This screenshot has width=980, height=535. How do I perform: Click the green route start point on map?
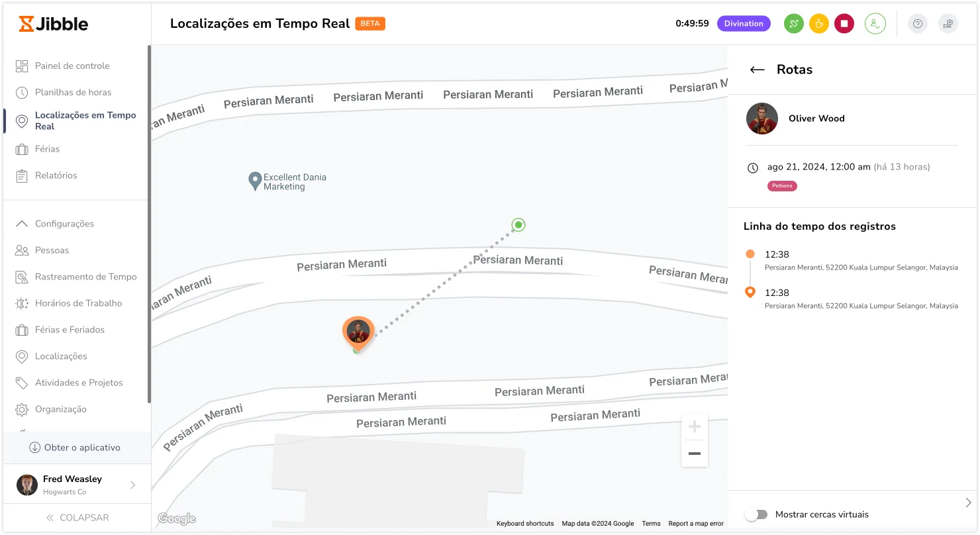pyautogui.click(x=518, y=225)
